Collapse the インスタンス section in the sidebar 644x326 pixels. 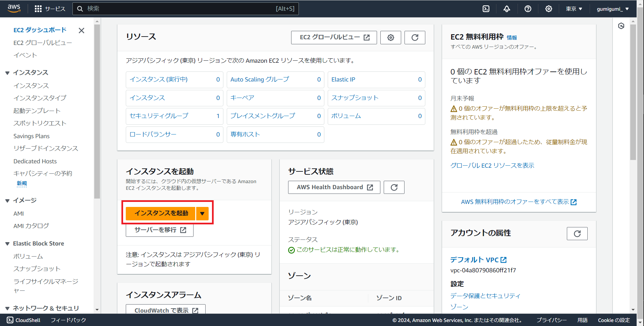tap(7, 72)
